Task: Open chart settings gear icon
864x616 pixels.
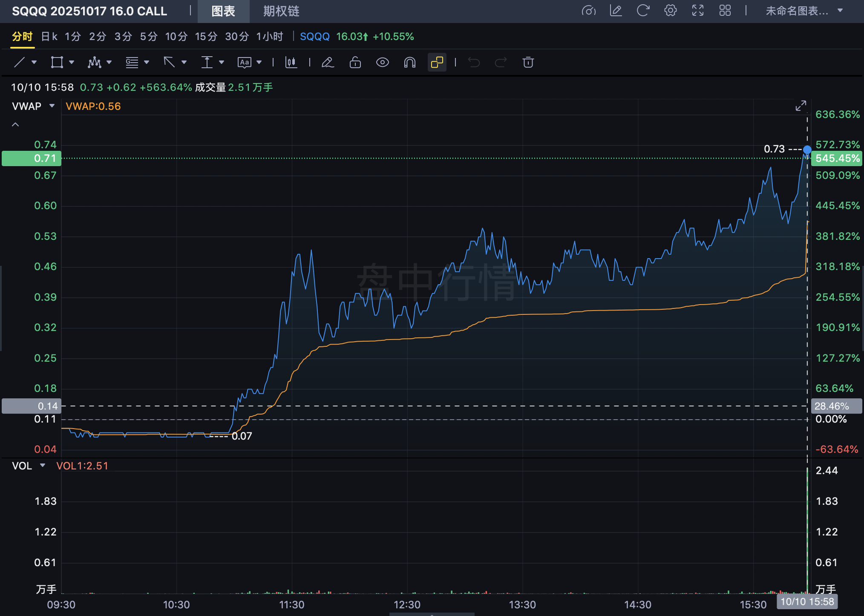Action: pos(670,11)
